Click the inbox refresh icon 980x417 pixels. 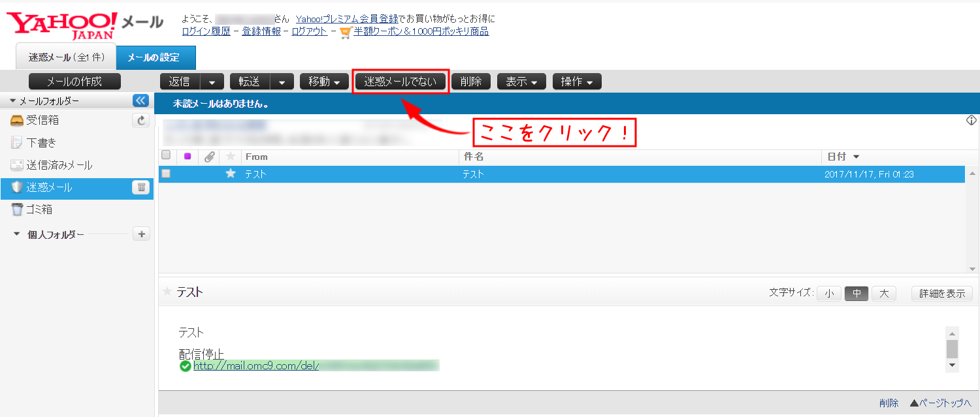tap(140, 120)
